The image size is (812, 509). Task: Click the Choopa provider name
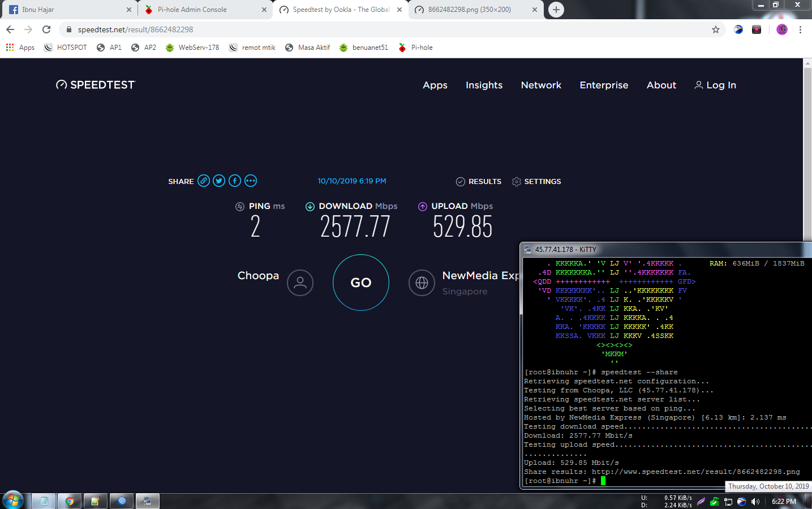(x=258, y=276)
